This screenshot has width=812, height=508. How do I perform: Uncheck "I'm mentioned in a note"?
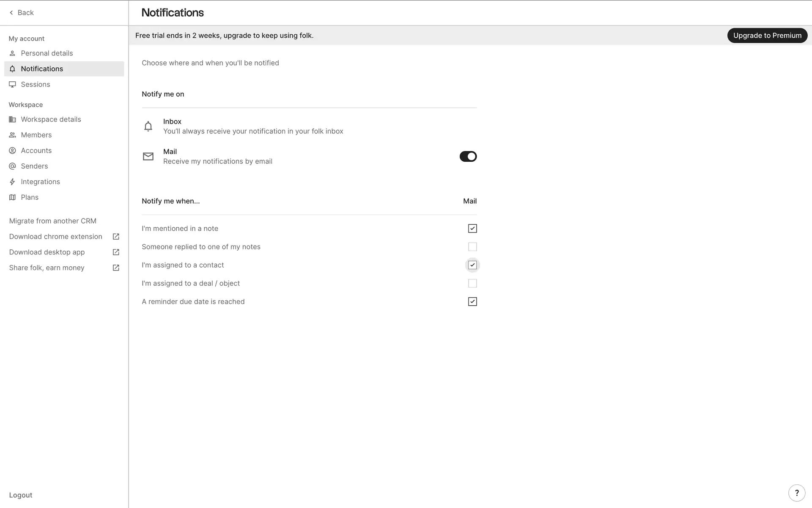[x=472, y=229]
